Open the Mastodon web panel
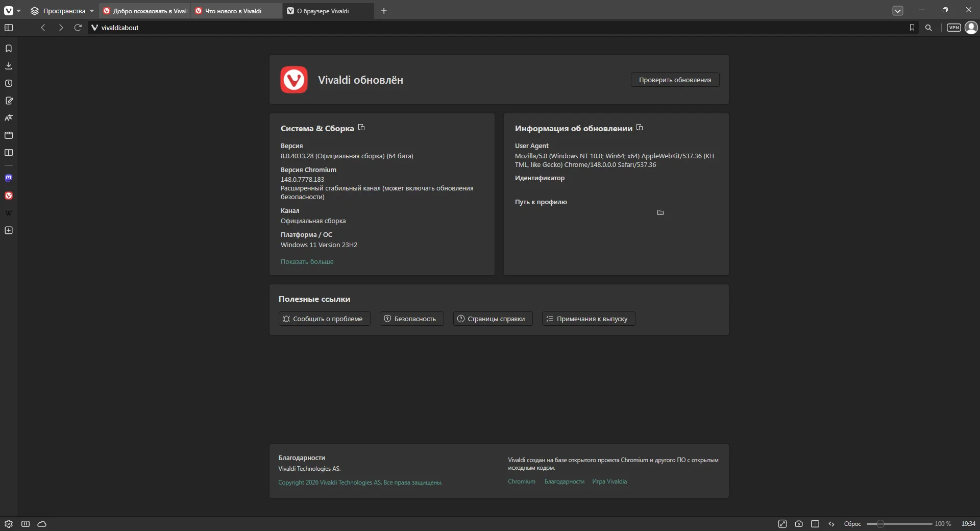This screenshot has height=531, width=980. coord(9,178)
